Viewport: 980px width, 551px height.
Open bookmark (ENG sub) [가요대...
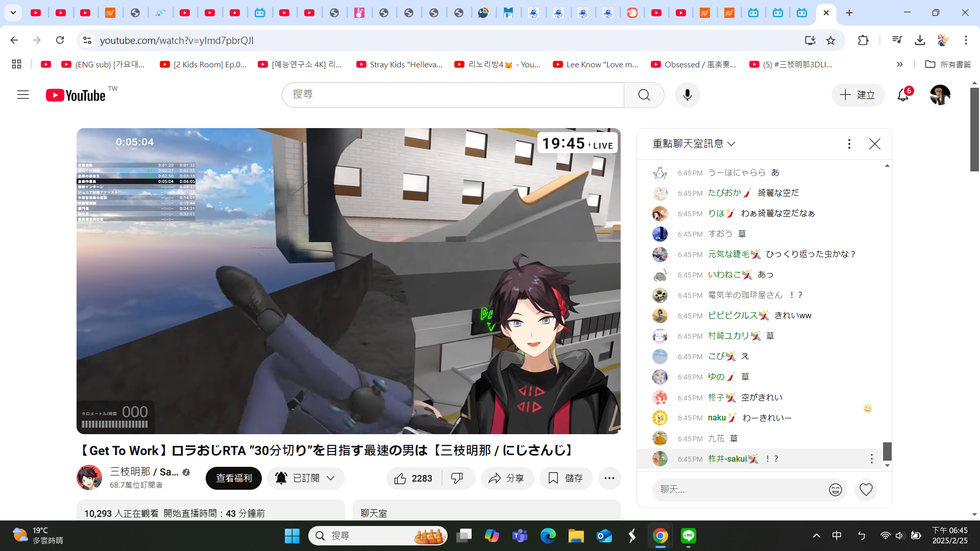tap(103, 64)
